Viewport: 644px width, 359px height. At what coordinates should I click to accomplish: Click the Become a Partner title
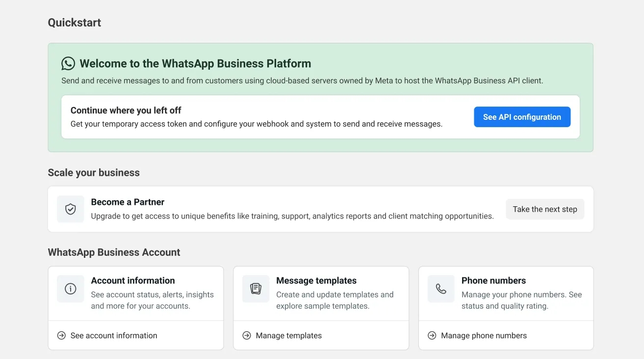click(x=128, y=202)
